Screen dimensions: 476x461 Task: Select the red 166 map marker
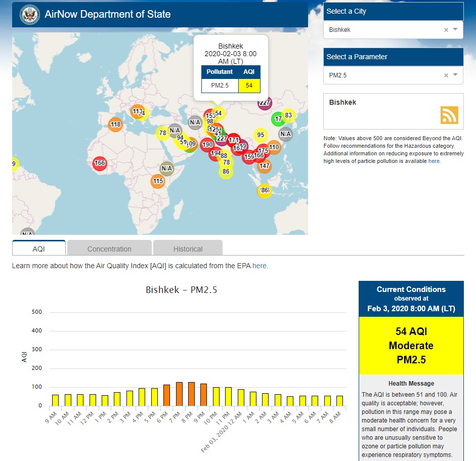[x=100, y=163]
